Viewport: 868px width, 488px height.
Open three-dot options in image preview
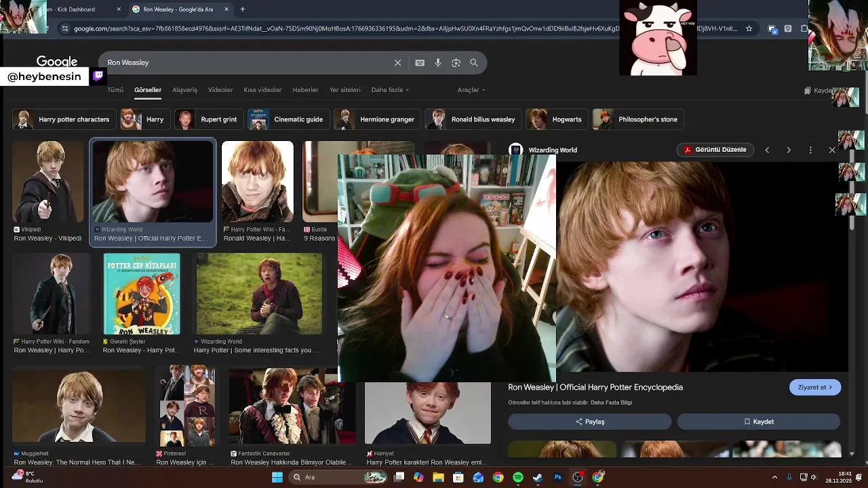[x=810, y=150]
